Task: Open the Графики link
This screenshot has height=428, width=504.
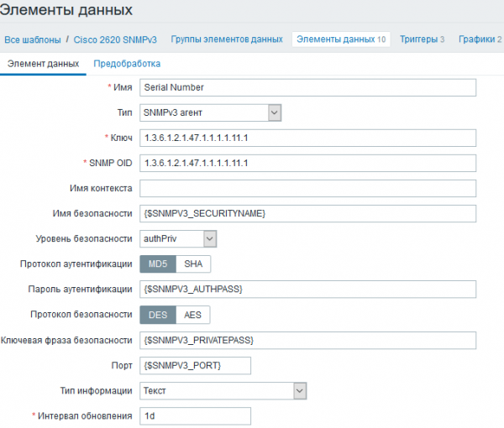Action: 475,39
